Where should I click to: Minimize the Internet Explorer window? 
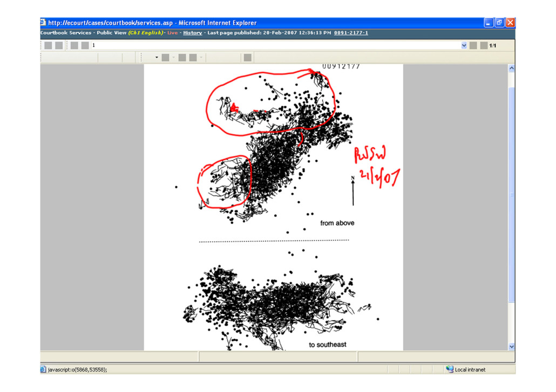[489, 23]
